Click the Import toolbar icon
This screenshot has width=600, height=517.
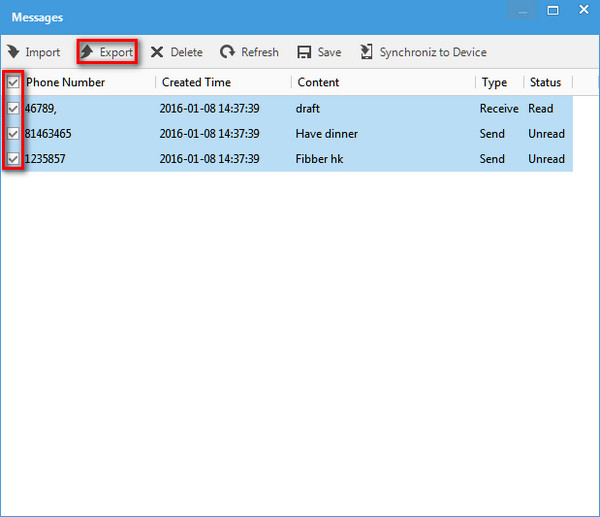(13, 52)
